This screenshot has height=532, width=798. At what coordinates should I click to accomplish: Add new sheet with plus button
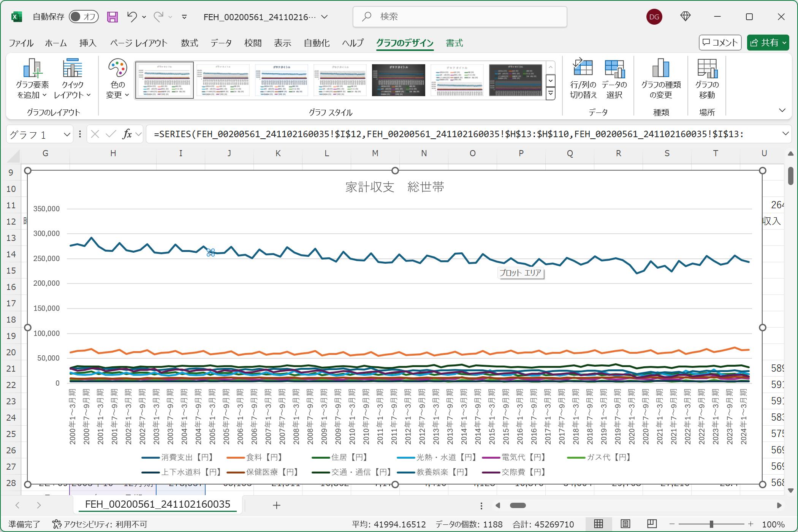[277, 505]
